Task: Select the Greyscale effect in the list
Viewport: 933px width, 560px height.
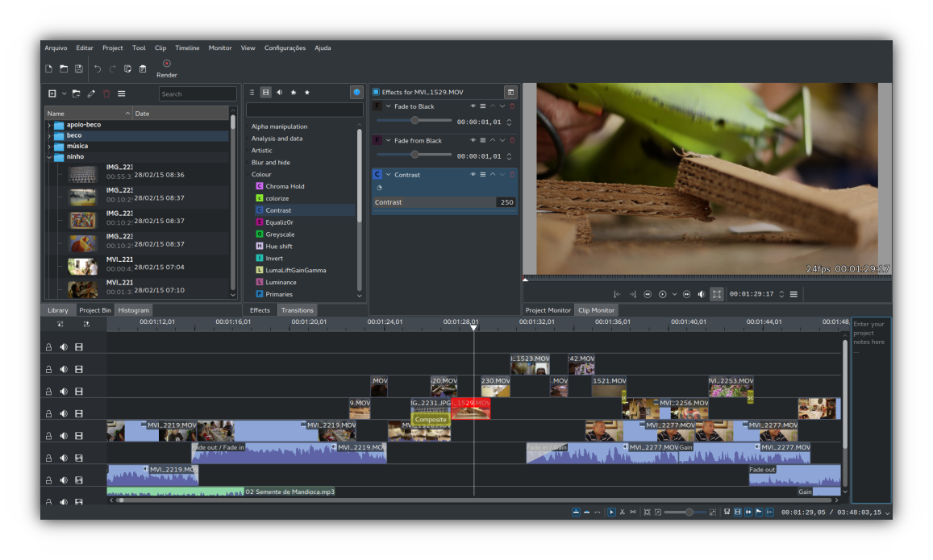Action: coord(280,234)
